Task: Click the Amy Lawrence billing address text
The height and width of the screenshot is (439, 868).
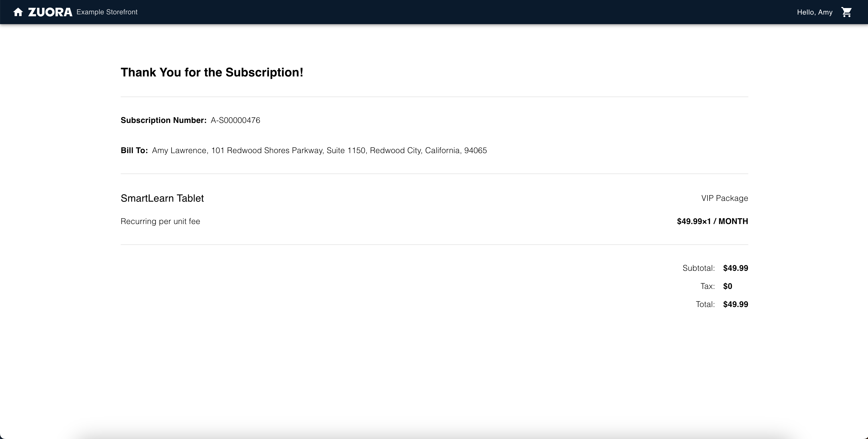Action: click(x=319, y=150)
